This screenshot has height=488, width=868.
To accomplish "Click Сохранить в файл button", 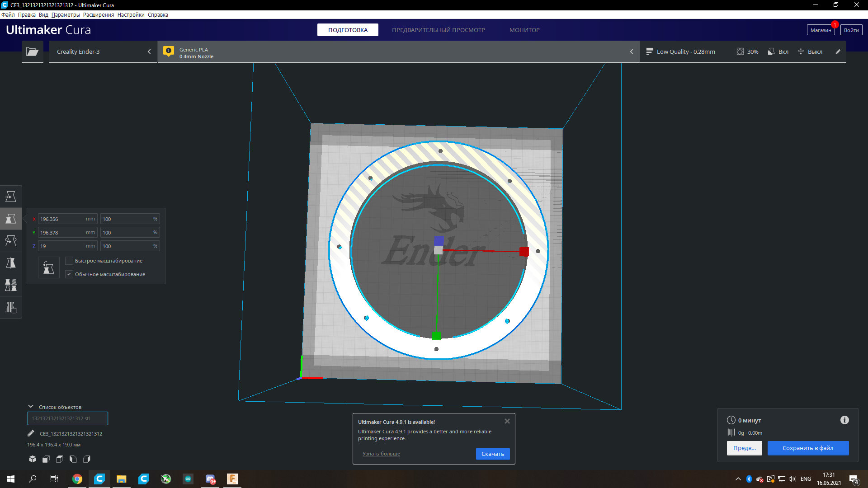I will tap(808, 448).
